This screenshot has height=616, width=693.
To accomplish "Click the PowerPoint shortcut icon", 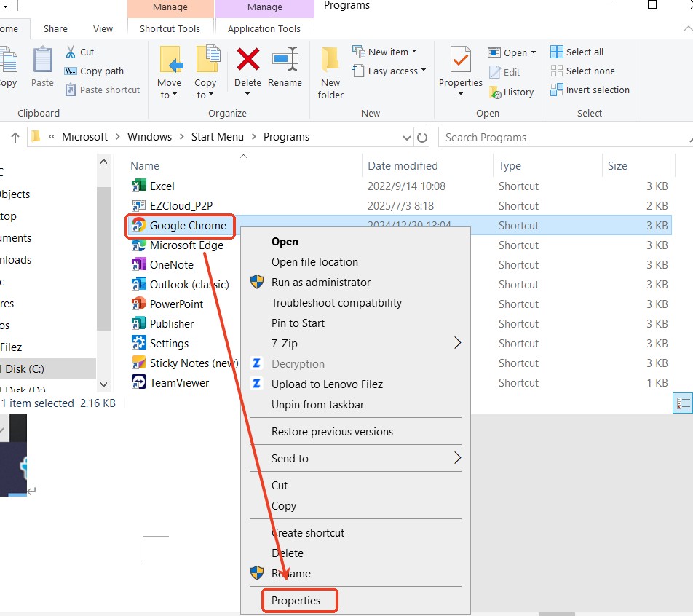I will 139,304.
